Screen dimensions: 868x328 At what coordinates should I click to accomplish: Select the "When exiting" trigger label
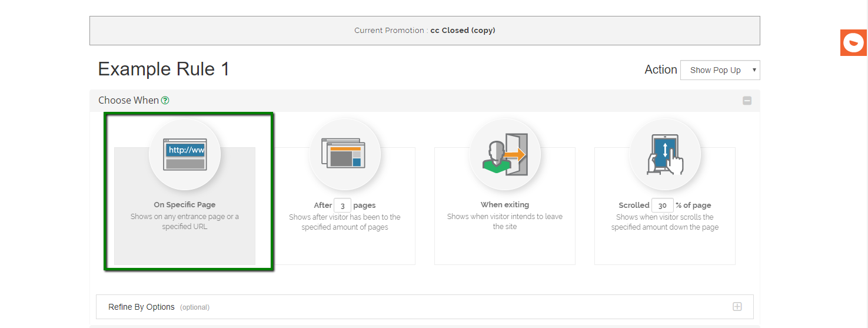(x=505, y=205)
